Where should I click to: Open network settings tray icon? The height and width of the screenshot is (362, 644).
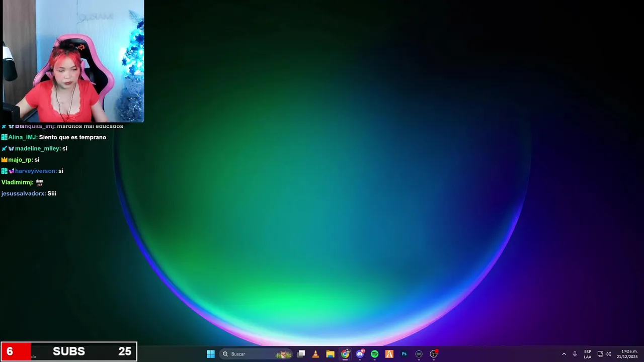pos(600,354)
